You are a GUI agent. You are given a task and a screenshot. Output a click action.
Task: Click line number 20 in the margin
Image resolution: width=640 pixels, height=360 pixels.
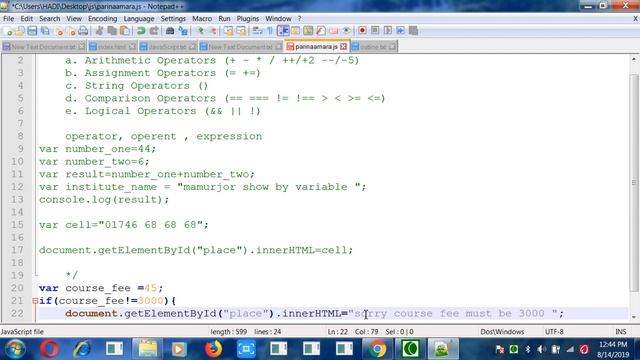(x=17, y=288)
